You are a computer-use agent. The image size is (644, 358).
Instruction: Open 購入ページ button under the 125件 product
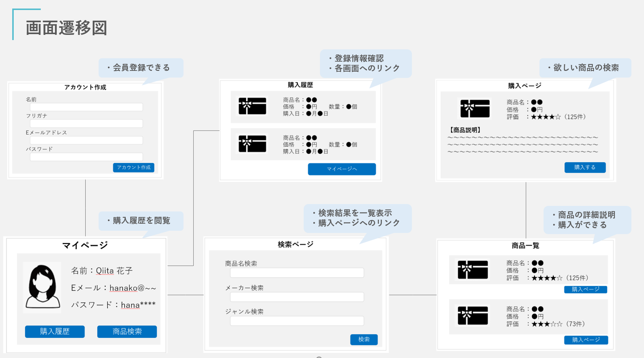586,289
